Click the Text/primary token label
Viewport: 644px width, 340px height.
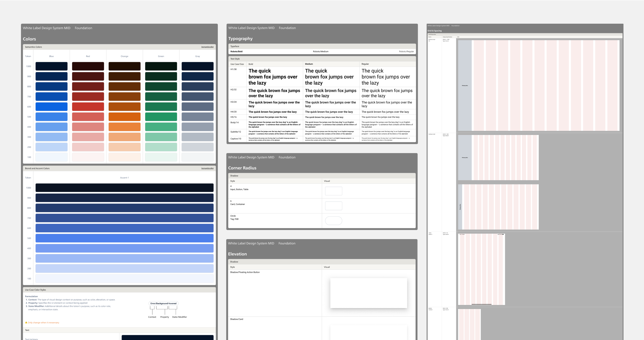pyautogui.click(x=31, y=339)
